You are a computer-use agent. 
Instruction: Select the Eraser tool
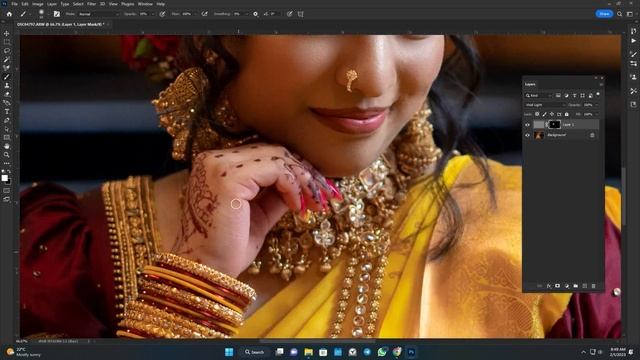[x=7, y=94]
